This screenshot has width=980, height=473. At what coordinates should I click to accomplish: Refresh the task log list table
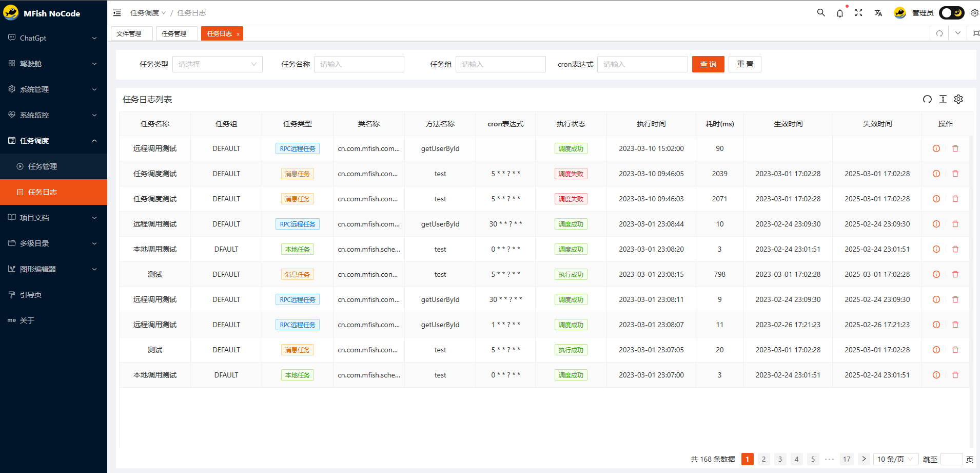(x=927, y=99)
